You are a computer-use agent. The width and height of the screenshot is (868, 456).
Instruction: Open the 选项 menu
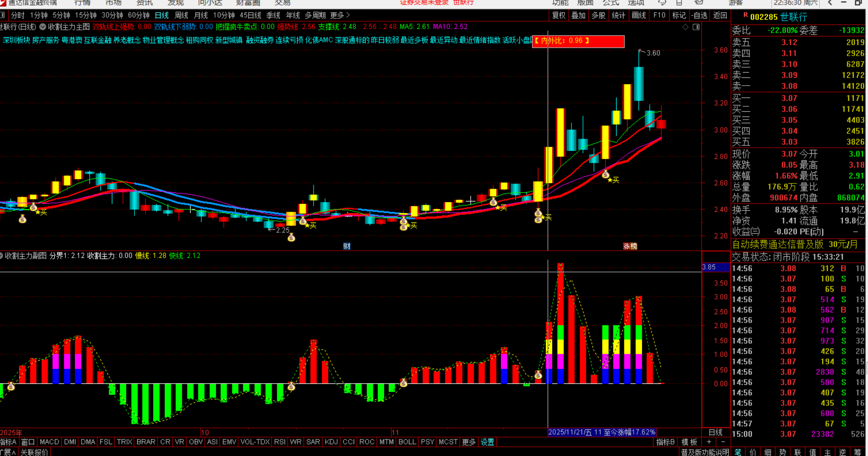pyautogui.click(x=636, y=3)
